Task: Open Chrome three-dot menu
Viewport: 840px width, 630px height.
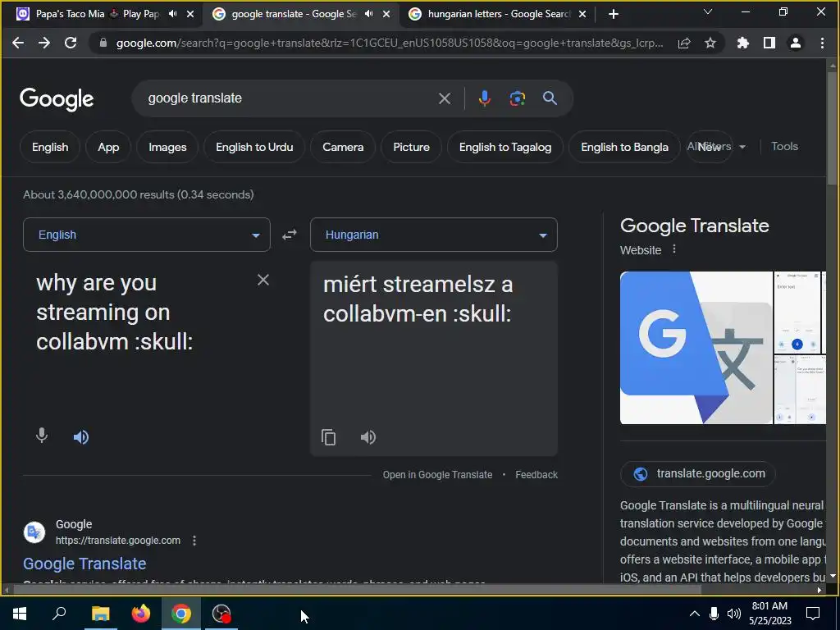Action: pyautogui.click(x=822, y=43)
